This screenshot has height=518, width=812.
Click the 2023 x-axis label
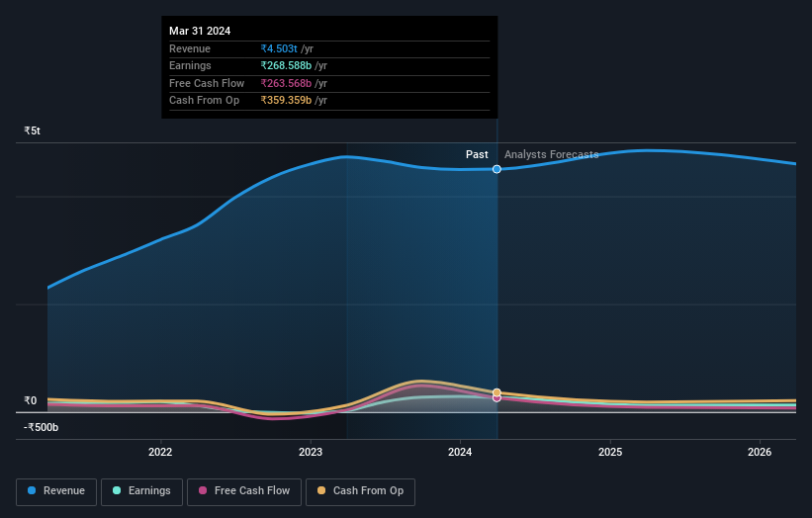[311, 453]
